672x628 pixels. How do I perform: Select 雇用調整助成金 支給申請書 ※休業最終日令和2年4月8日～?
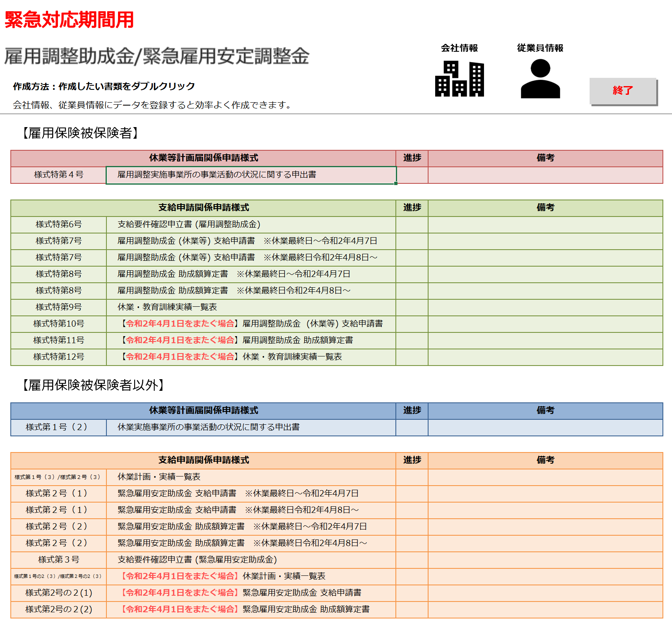click(251, 258)
